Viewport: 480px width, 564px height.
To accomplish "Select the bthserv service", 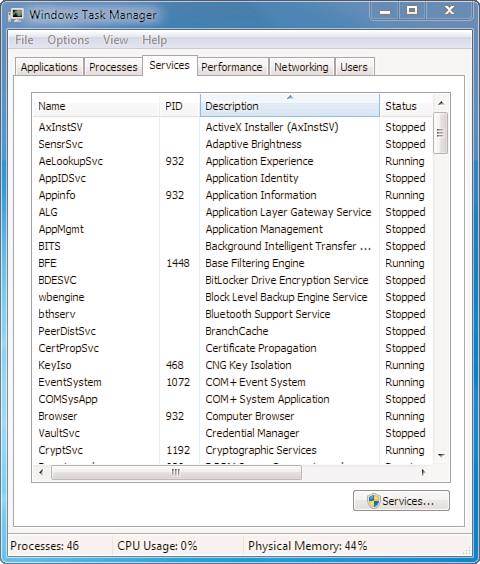I will click(232, 314).
